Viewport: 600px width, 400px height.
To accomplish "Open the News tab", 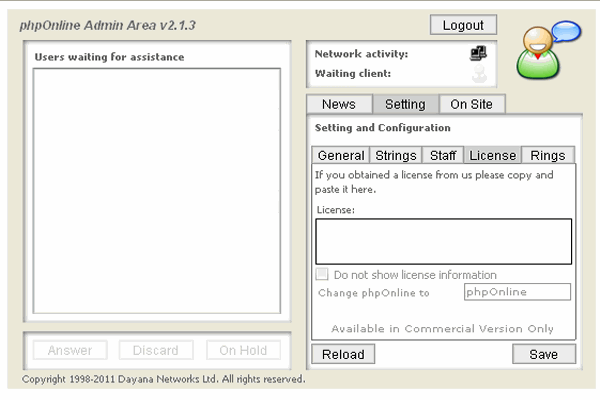I will 339,104.
